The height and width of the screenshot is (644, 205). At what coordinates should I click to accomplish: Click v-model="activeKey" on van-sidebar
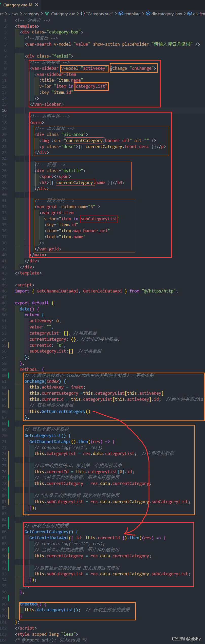point(85,68)
